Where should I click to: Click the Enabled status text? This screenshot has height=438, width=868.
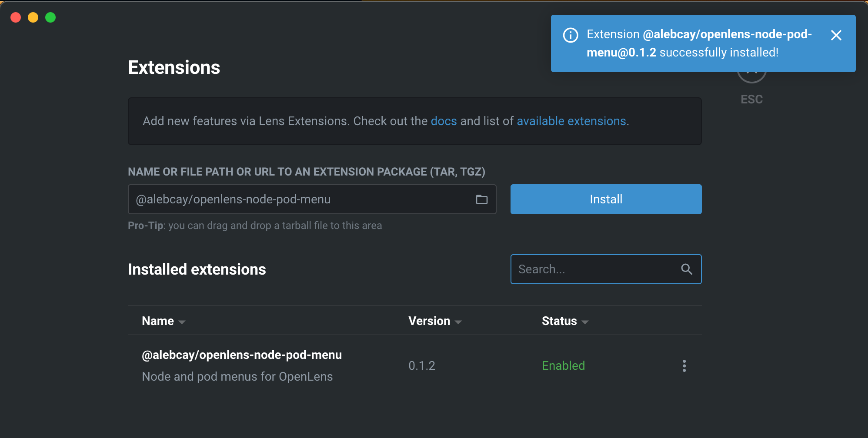point(563,366)
